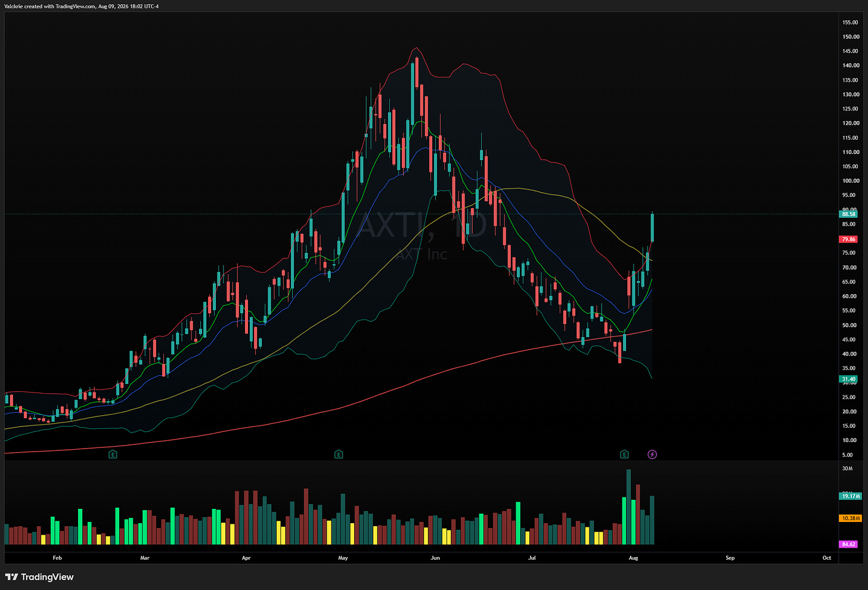Click the 110.00 price axis label
The image size is (868, 590).
(851, 152)
